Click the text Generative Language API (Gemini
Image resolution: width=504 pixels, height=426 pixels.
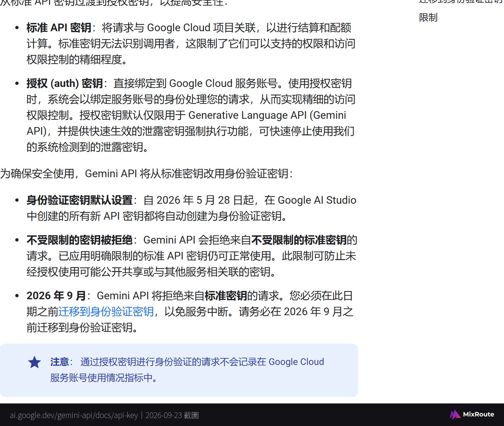267,115
